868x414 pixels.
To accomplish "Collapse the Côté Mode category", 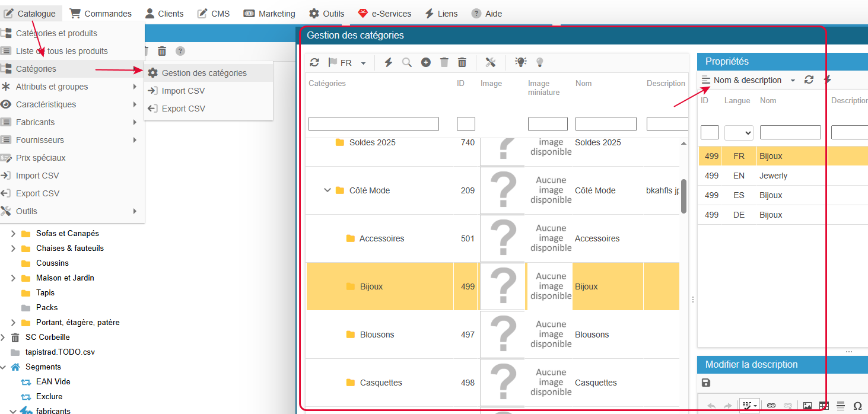I will coord(327,190).
